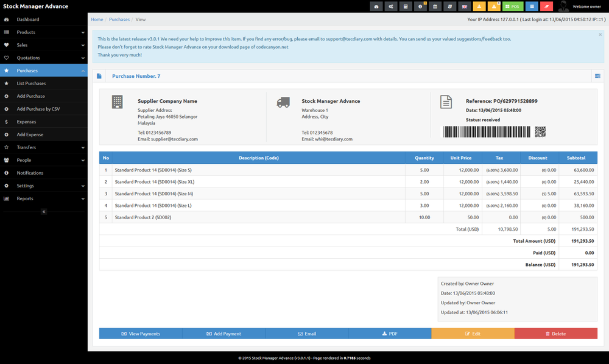609x364 pixels.
Task: Click the list view icon on the panel header
Action: click(597, 75)
